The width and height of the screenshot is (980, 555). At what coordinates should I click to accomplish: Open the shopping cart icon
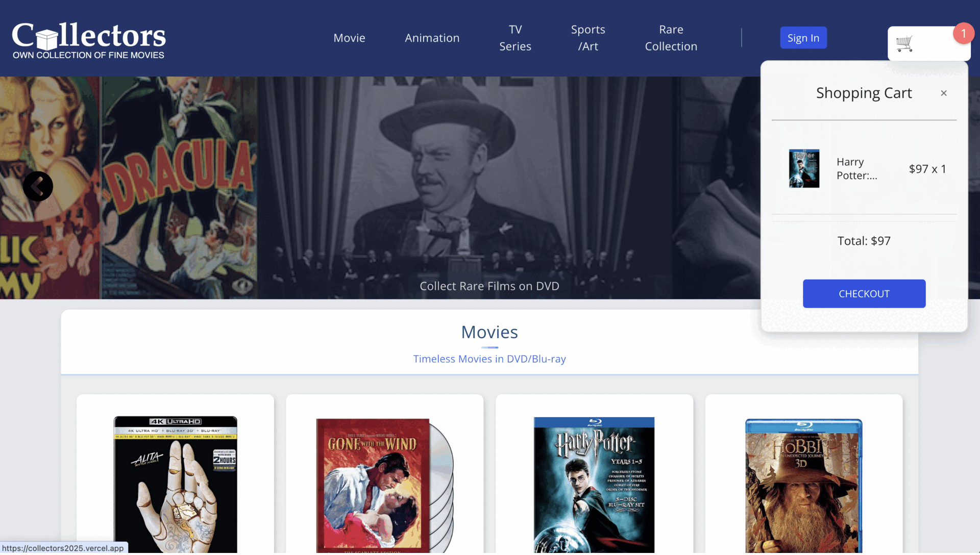coord(904,44)
